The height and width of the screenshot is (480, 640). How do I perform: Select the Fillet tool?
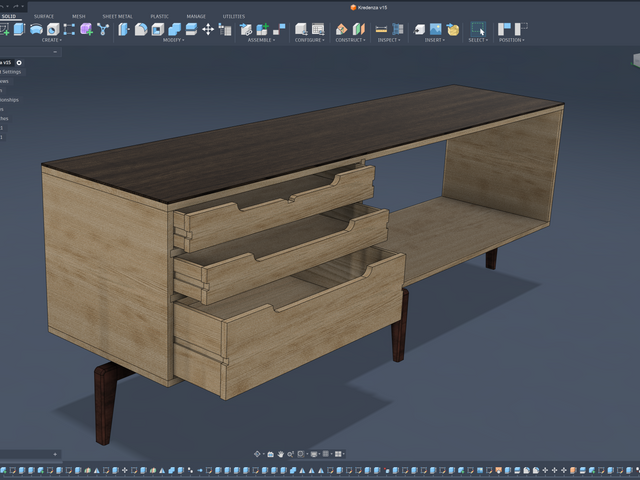141,29
